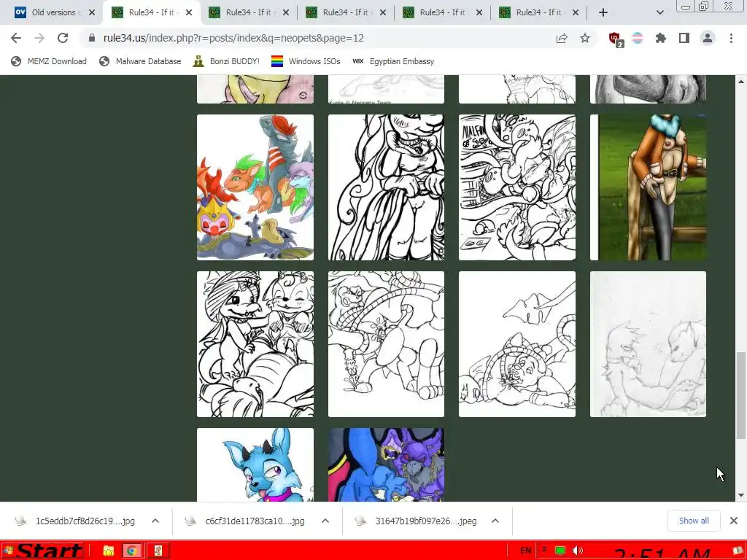Click the page scrollbar down arrow
This screenshot has width=747, height=560.
[741, 495]
